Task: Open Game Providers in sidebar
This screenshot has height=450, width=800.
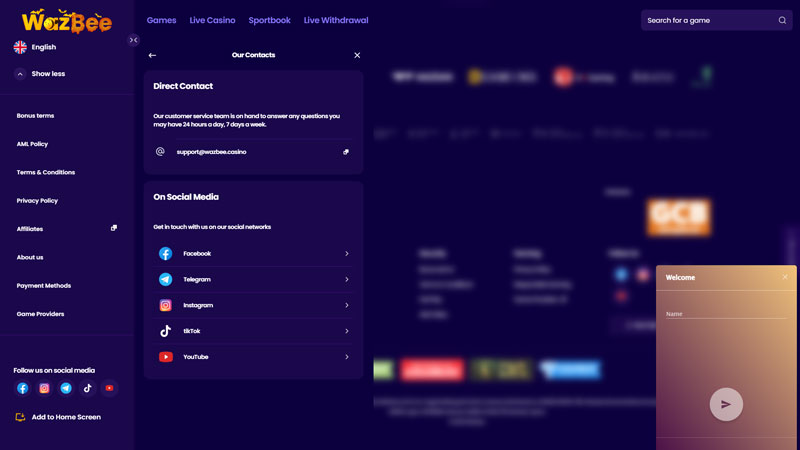Action: 40,314
